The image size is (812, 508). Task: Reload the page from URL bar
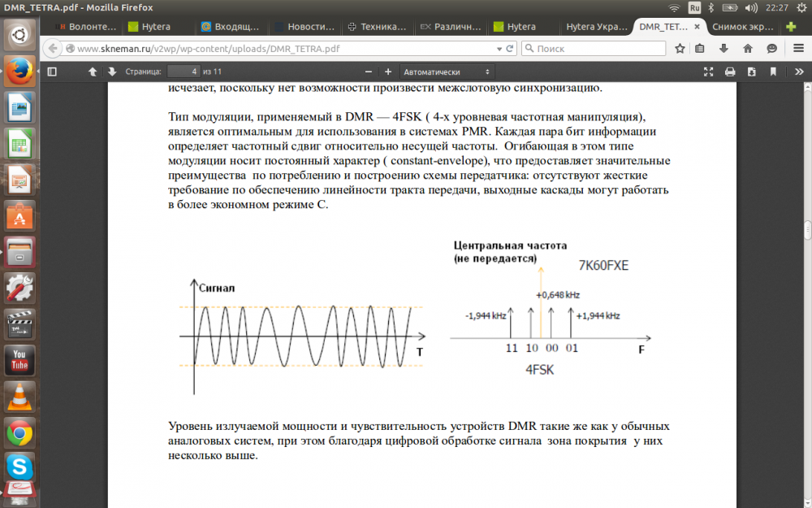(x=510, y=49)
